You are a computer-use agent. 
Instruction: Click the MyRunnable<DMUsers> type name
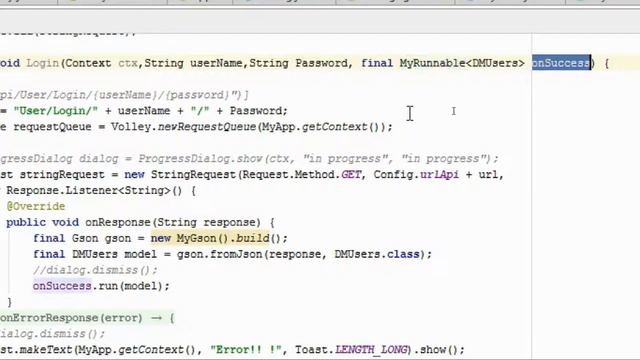click(x=462, y=63)
